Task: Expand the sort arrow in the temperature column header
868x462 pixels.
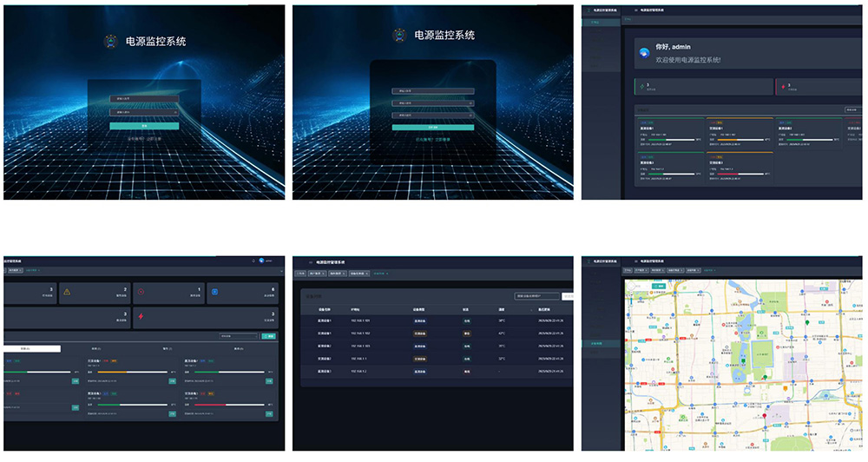Action: pos(531,309)
